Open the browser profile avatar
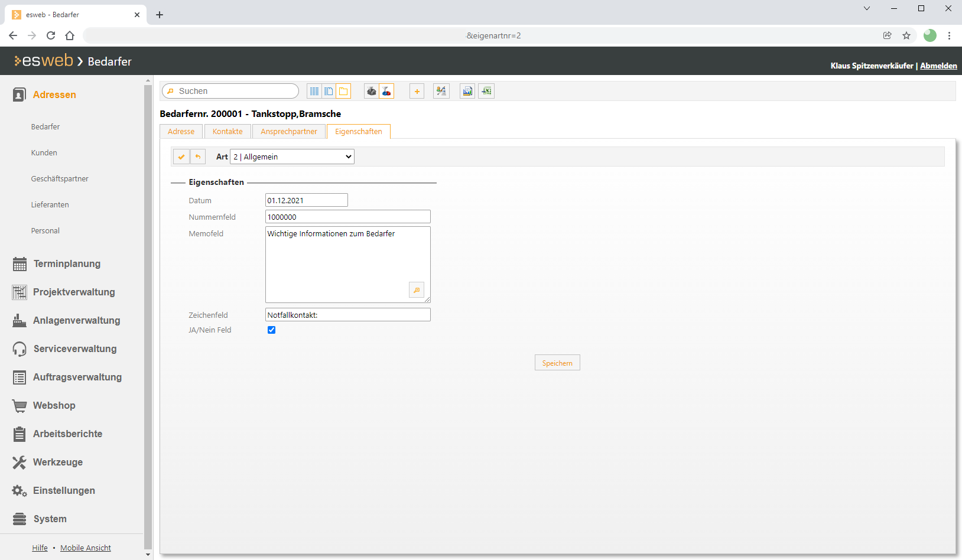 click(x=930, y=35)
